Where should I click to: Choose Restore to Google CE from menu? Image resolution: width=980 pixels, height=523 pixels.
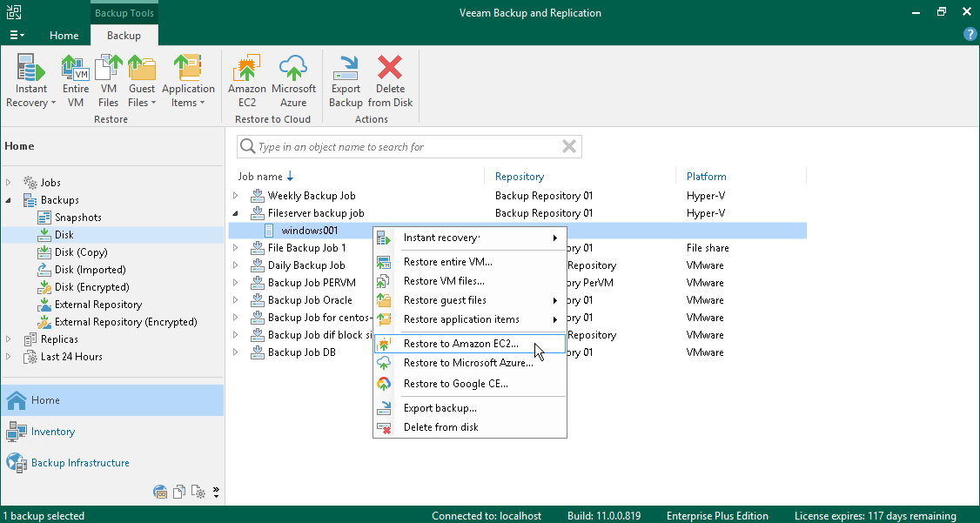tap(456, 384)
